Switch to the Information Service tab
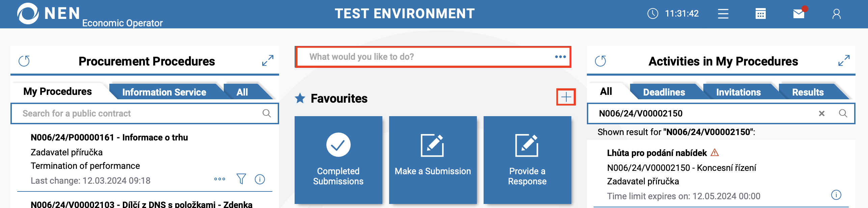Screen dimensions: 868x208 pos(164,92)
